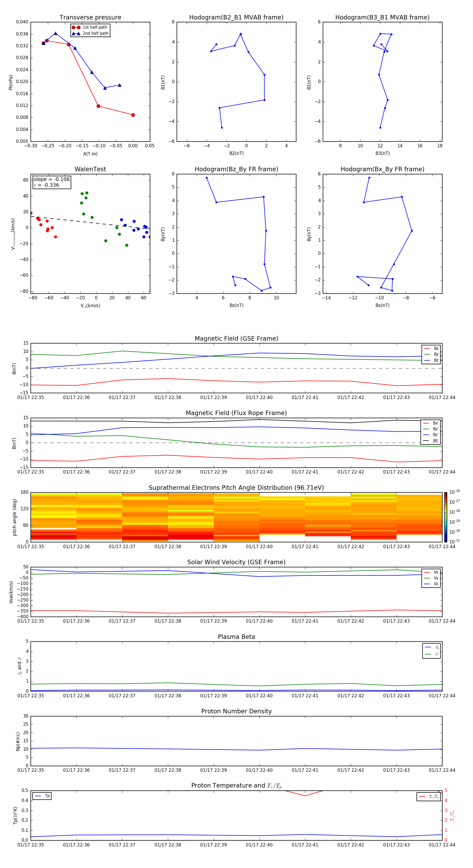The image size is (473, 868).
Task: Click the "Bz" entry in GSE legend
Action: [x=431, y=360]
